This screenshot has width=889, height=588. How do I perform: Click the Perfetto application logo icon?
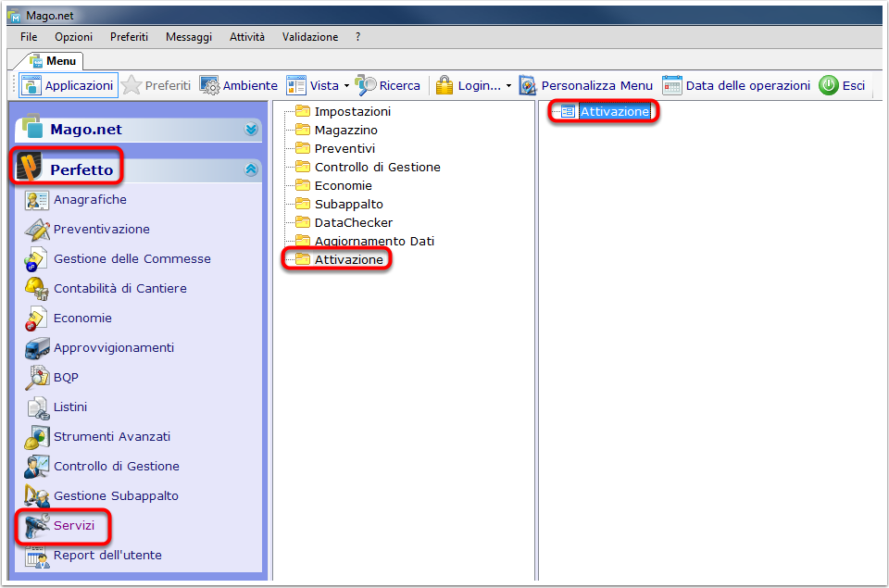pos(29,167)
